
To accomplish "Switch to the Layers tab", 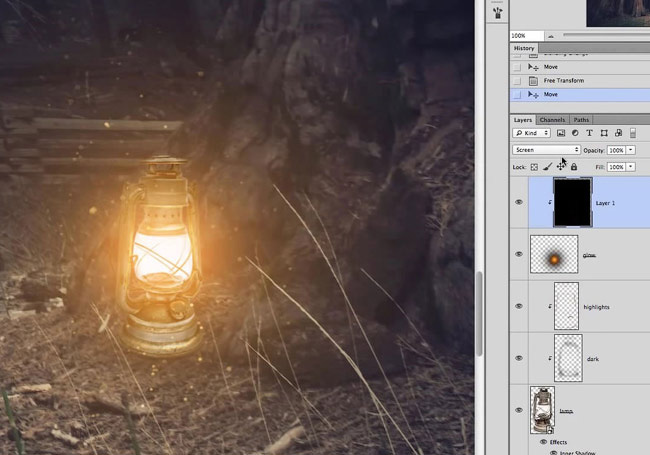I will click(523, 120).
